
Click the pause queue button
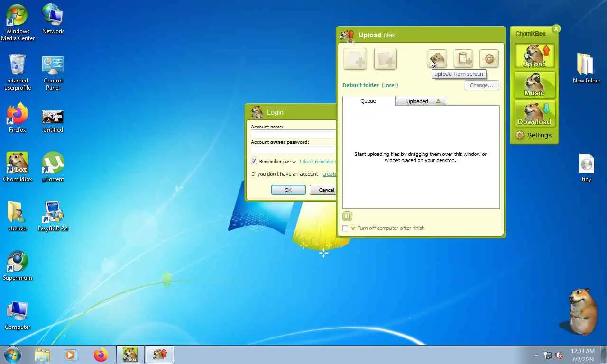(347, 217)
